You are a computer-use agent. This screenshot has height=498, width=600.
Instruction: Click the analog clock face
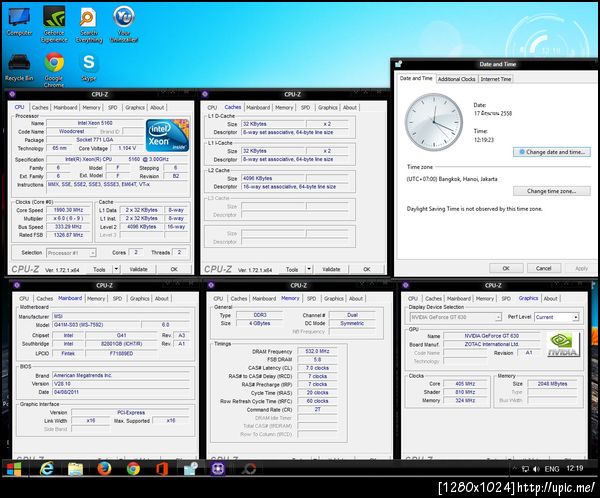click(x=434, y=122)
